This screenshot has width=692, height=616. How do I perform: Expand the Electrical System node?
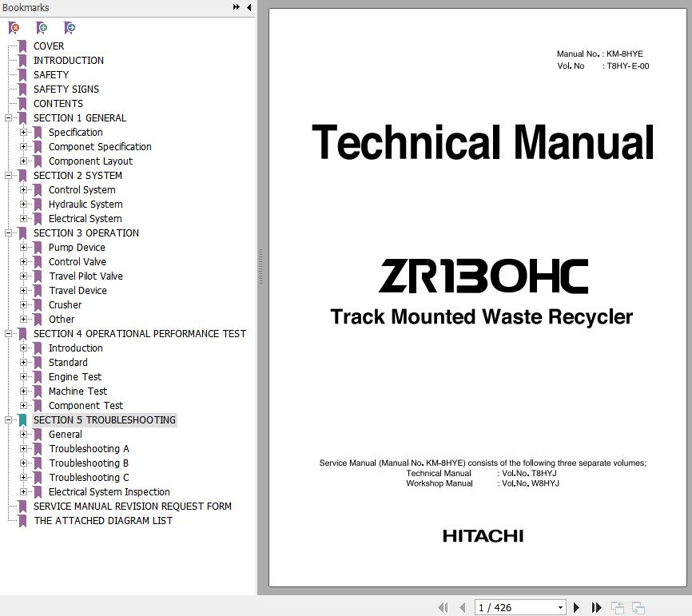pos(23,218)
